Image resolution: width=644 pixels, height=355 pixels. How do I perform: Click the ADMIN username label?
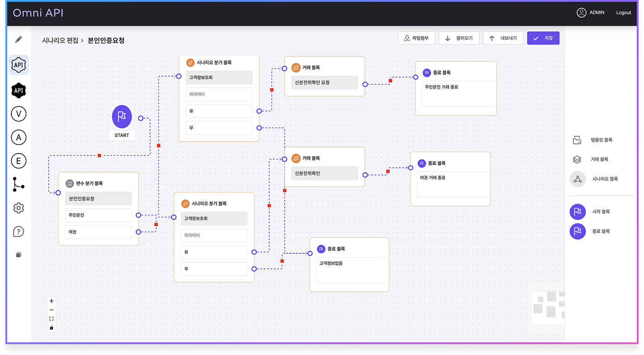[597, 13]
